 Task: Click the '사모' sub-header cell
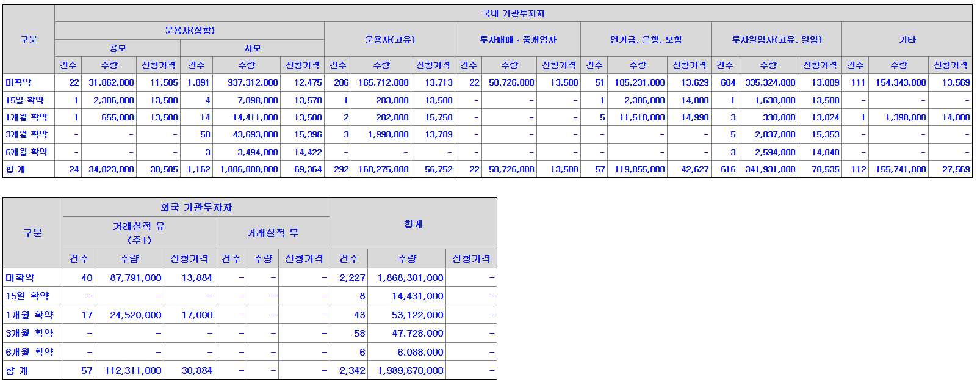pos(252,48)
